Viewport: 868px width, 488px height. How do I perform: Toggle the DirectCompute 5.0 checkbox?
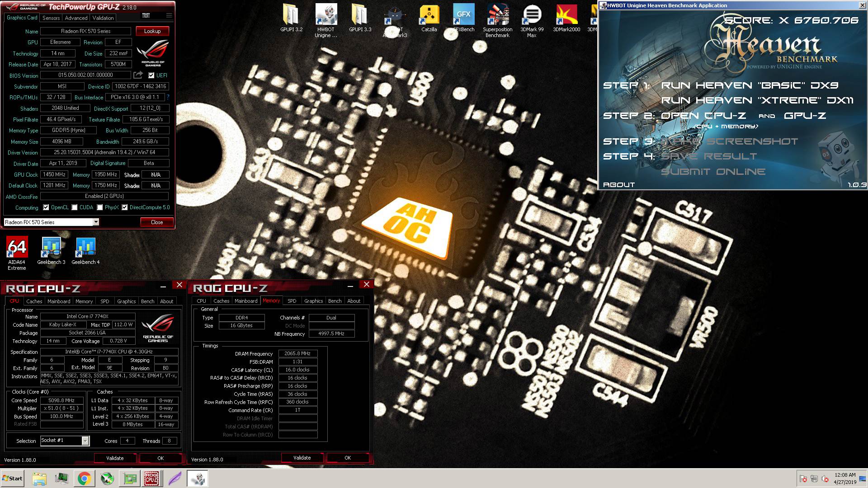(x=125, y=207)
